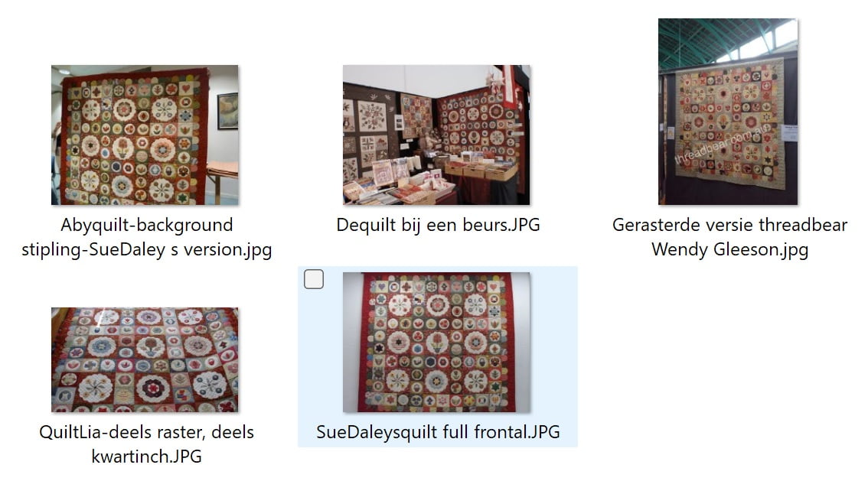This screenshot has height=481, width=868.
Task: Click the SueDaleysquilt full frontal.JPG filename text
Action: 438,432
